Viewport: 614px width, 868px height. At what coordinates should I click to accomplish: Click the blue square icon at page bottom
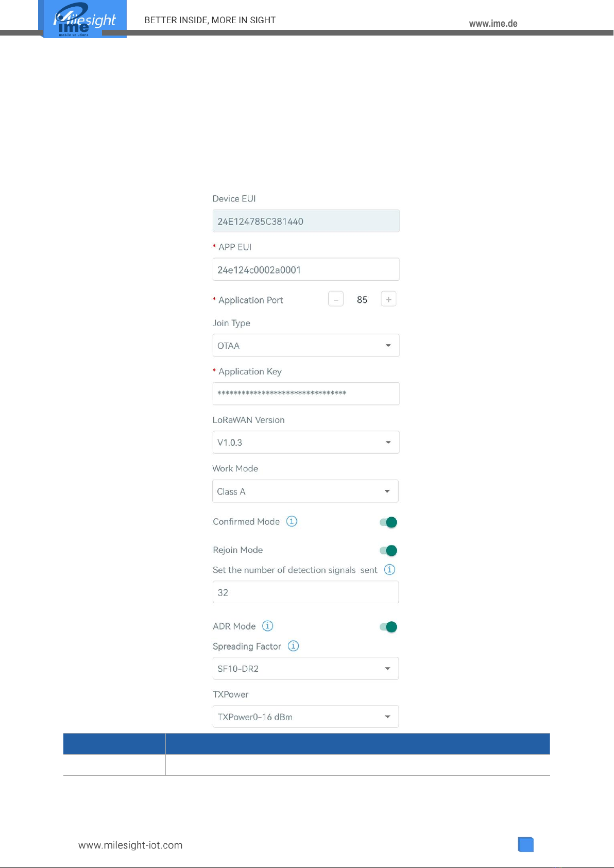pyautogui.click(x=526, y=845)
